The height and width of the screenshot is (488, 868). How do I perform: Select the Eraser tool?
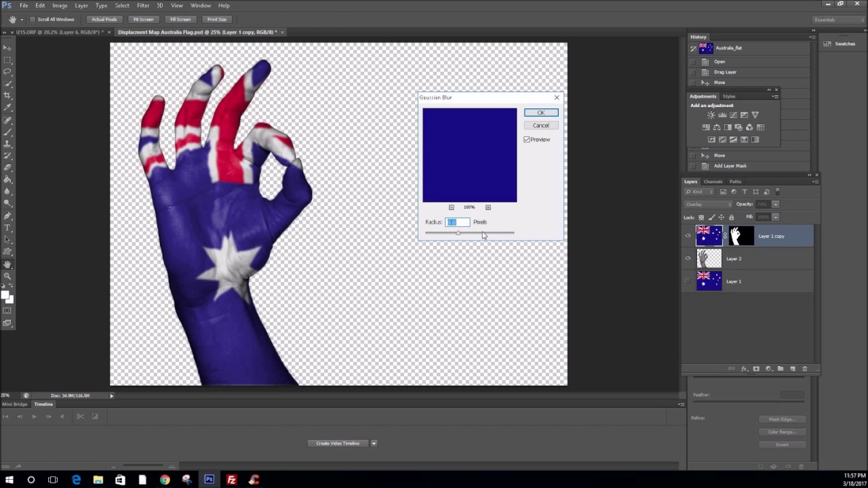click(x=7, y=167)
